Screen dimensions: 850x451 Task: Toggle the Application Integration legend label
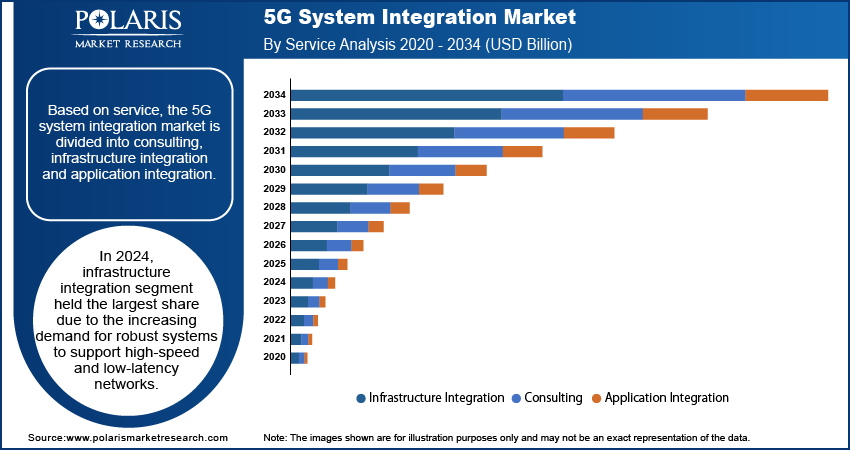pos(666,398)
